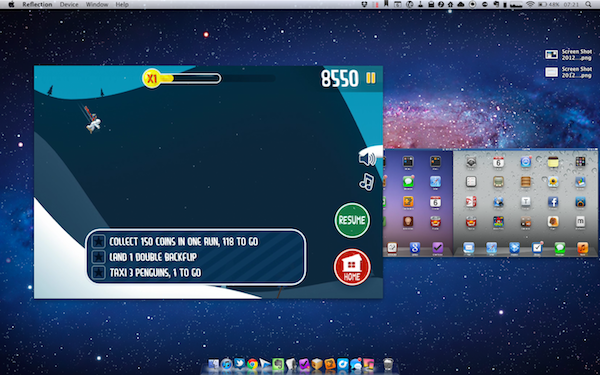Open the Twitter app in the Mac dock
The width and height of the screenshot is (600, 375).
(x=239, y=364)
